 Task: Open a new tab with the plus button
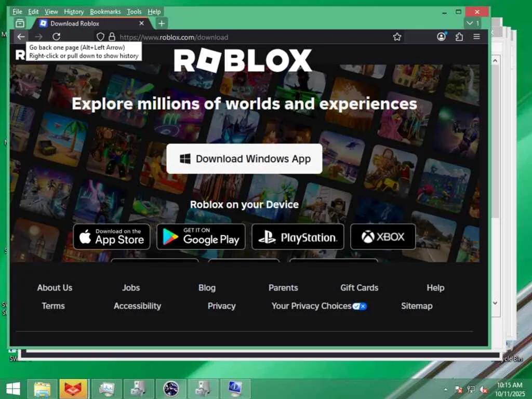pyautogui.click(x=162, y=23)
